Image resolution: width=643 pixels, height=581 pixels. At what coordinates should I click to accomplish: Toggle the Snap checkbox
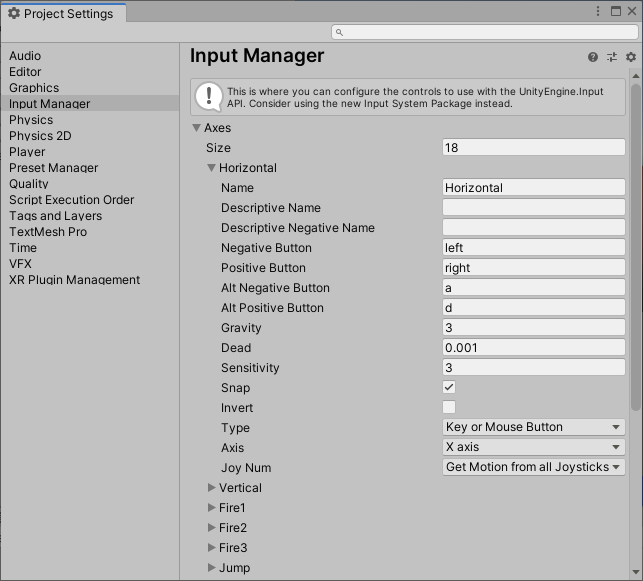coord(449,387)
